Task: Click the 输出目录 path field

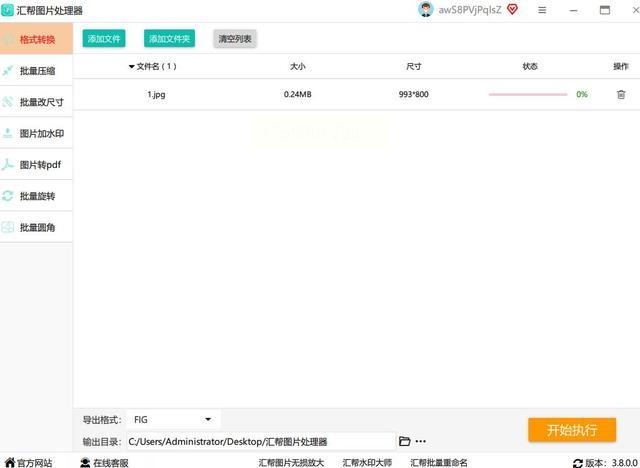Action: pos(261,441)
